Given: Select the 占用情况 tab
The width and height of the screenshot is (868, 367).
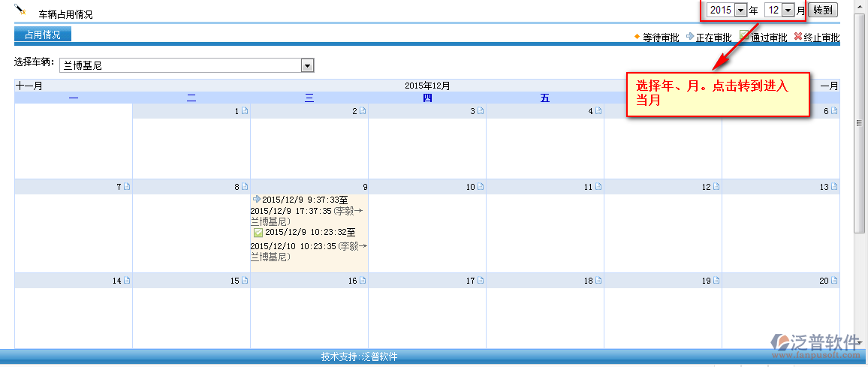Looking at the screenshot, I should click(43, 35).
